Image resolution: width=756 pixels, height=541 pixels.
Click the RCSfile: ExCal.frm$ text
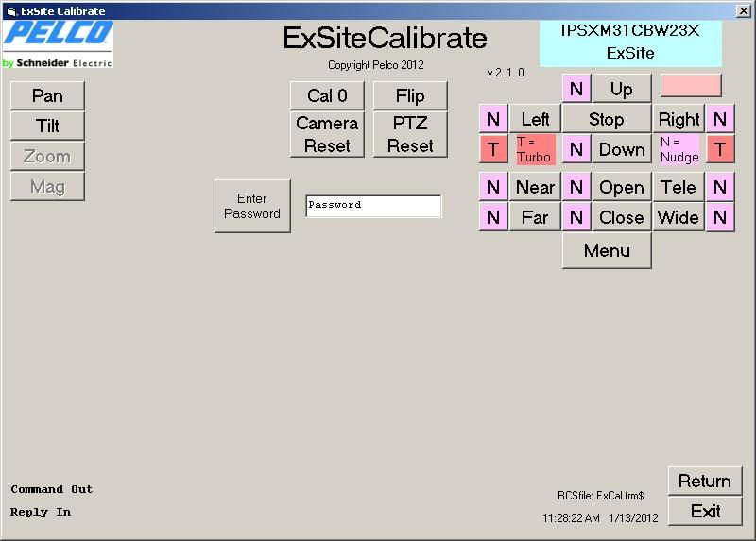pos(601,496)
